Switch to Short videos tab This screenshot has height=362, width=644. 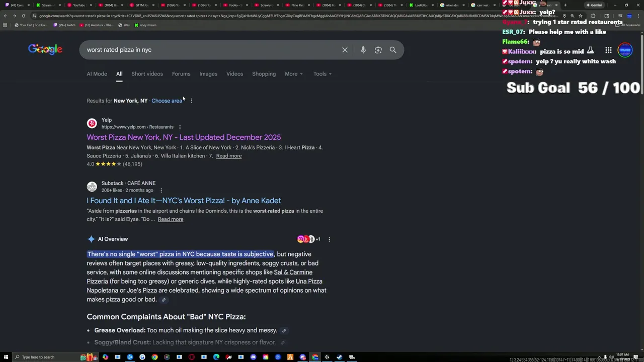[147, 74]
